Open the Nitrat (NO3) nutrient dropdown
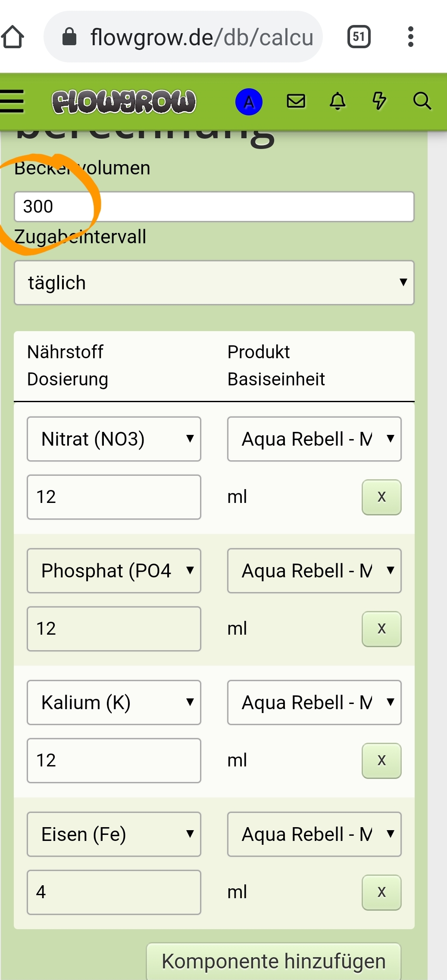Image resolution: width=447 pixels, height=980 pixels. [x=114, y=439]
